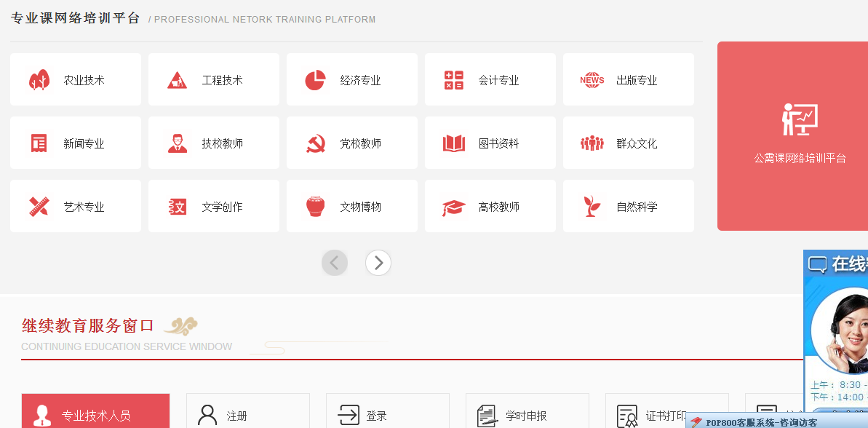
Task: Click the graduation cap icon for 高校教师
Action: [x=454, y=207]
